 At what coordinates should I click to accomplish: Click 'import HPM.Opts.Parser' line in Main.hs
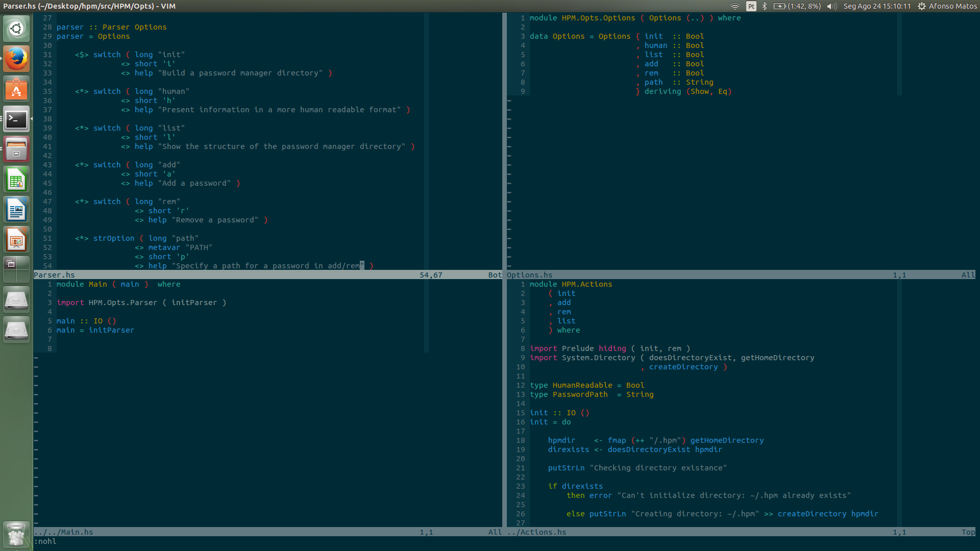pyautogui.click(x=141, y=303)
